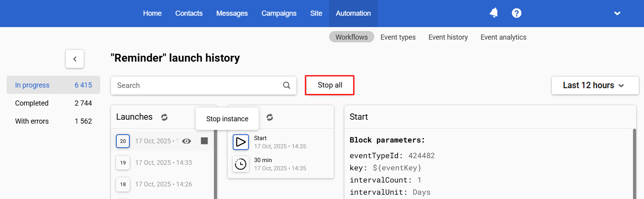644x199 pixels.
Task: Go back with the left chevron button
Action: click(75, 59)
